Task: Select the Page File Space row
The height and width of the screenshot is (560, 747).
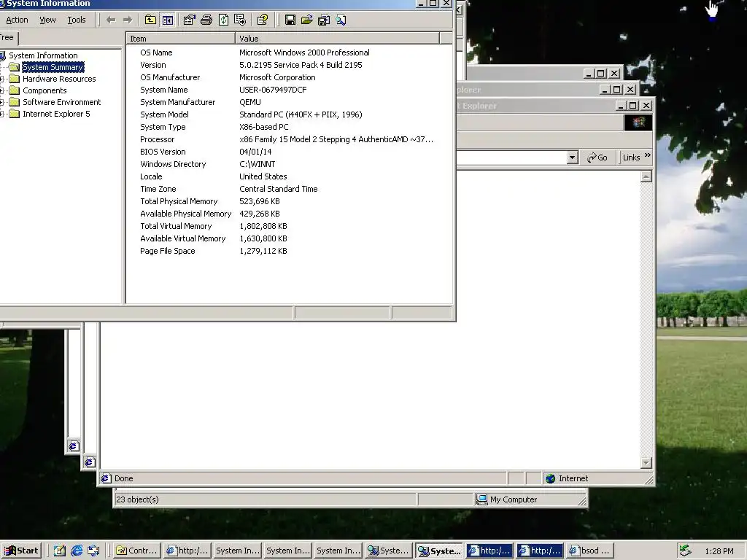Action: click(289, 251)
